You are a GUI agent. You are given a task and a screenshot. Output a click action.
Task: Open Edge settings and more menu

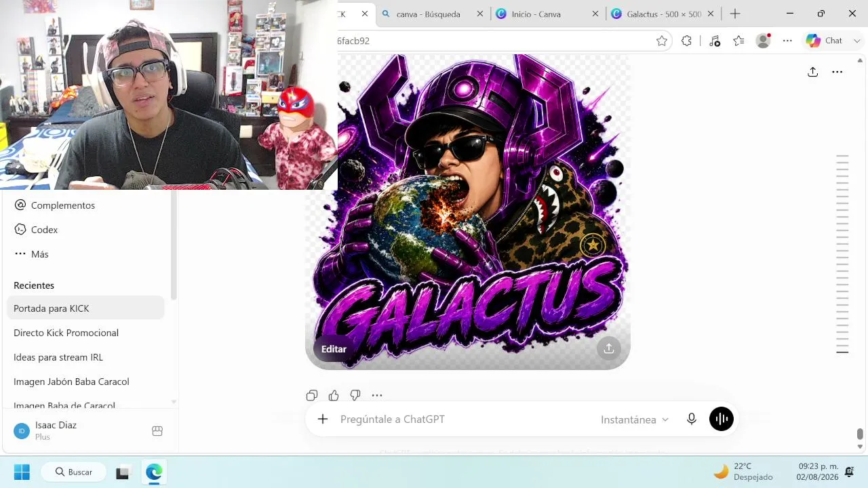[787, 41]
